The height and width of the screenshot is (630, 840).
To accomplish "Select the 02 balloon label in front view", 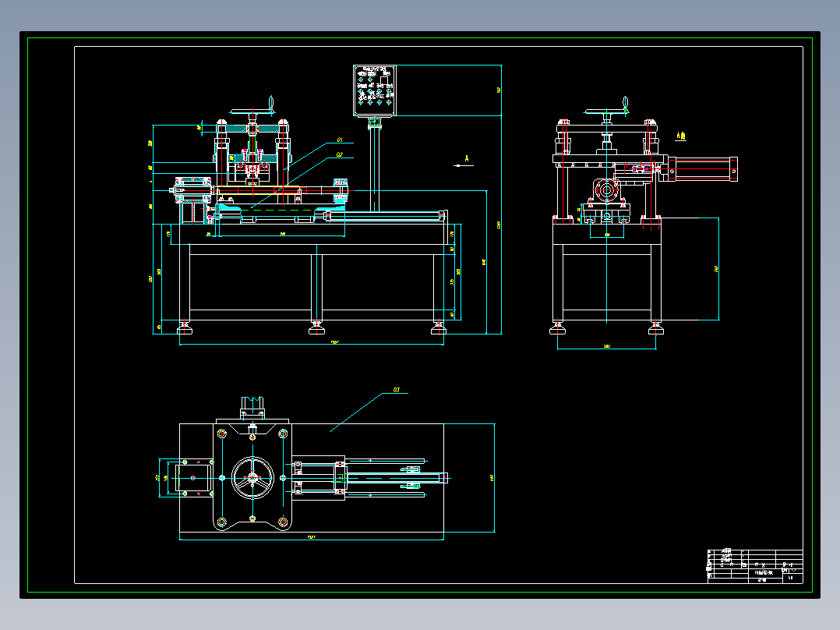I will click(x=340, y=155).
